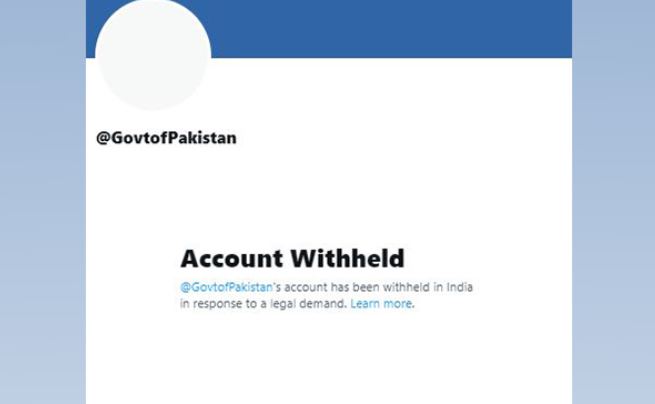Select the bold @GovtofPakistan profile handle
Image resolution: width=655 pixels, height=404 pixels.
(166, 138)
